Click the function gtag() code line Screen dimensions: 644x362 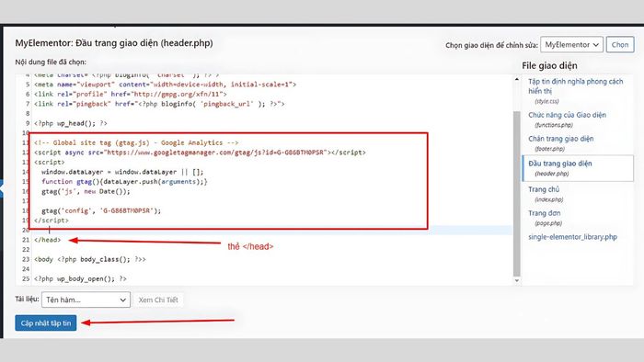pos(124,182)
